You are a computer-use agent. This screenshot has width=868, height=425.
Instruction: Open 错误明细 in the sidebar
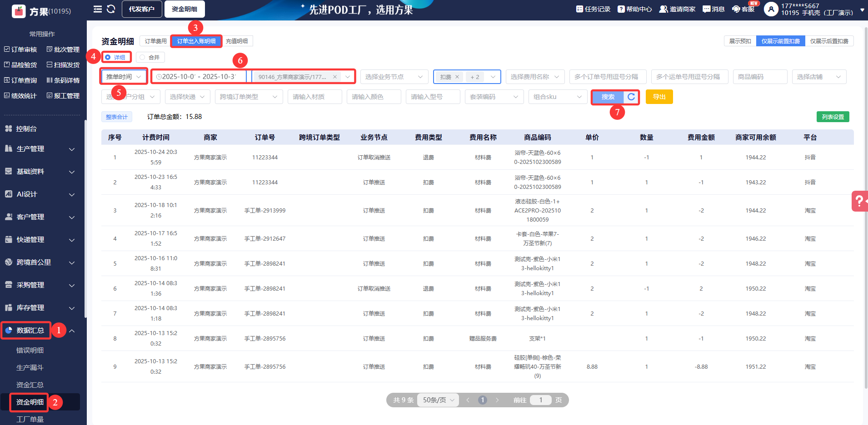[30, 351]
